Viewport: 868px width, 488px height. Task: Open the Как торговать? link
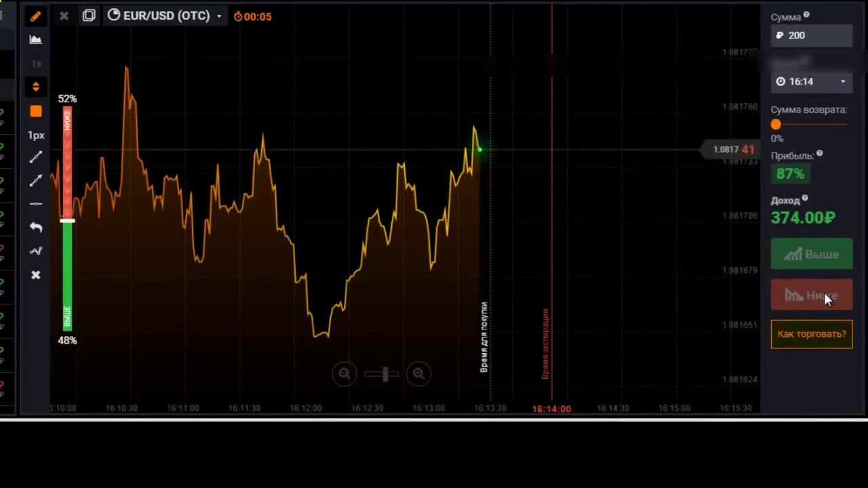pos(812,334)
